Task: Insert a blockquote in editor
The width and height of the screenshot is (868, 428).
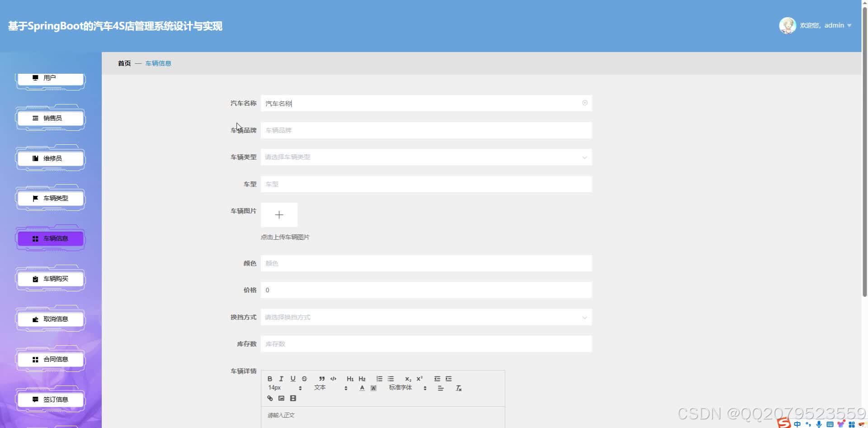Action: [322, 379]
